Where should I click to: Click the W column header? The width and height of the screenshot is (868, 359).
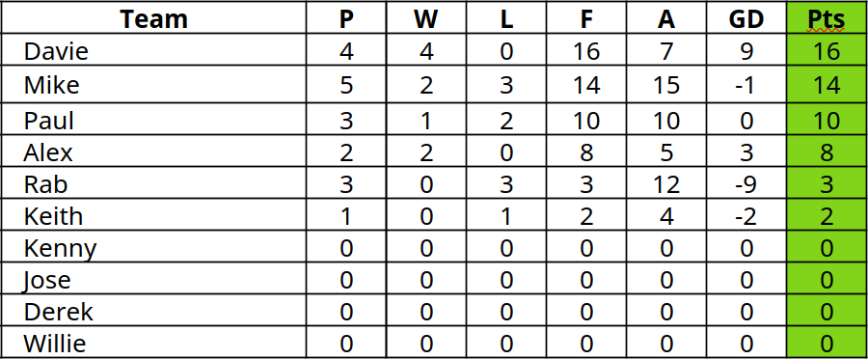point(426,17)
